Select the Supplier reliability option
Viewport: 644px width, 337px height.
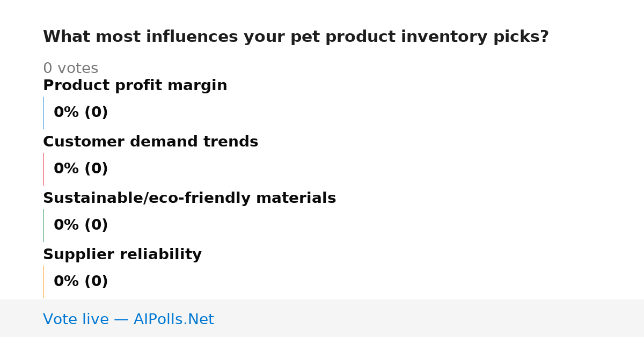(x=122, y=254)
